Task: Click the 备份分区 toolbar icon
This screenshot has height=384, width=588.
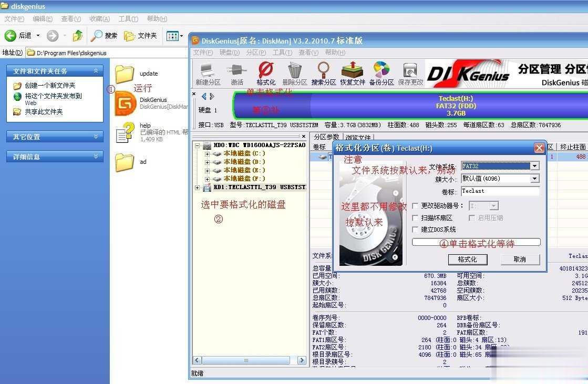Action: pyautogui.click(x=381, y=74)
